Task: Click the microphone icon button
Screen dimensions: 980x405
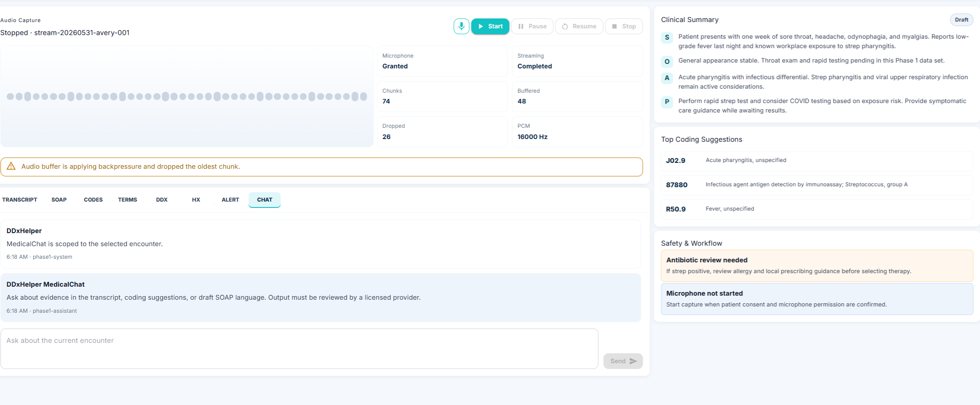Action: (461, 26)
